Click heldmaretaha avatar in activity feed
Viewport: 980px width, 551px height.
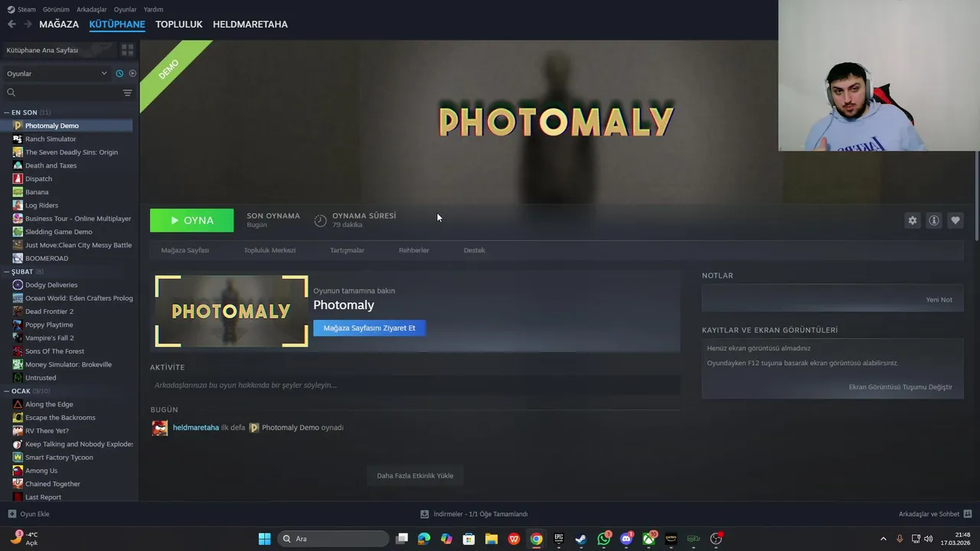[159, 428]
